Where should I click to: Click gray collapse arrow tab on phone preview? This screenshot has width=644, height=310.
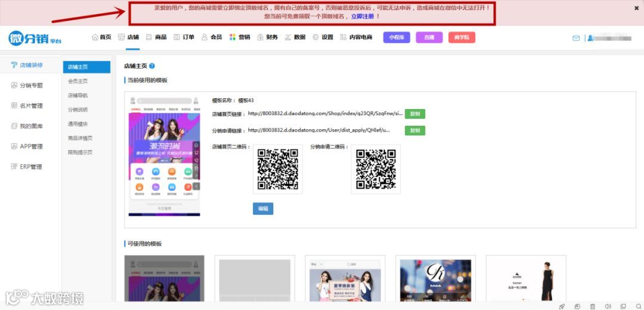click(x=196, y=186)
